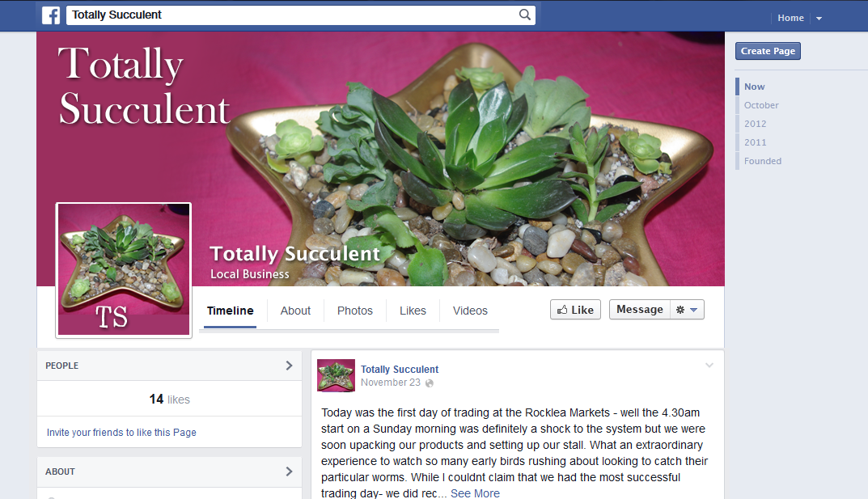Click the globe privacy icon on post
The width and height of the screenshot is (868, 499).
click(429, 383)
